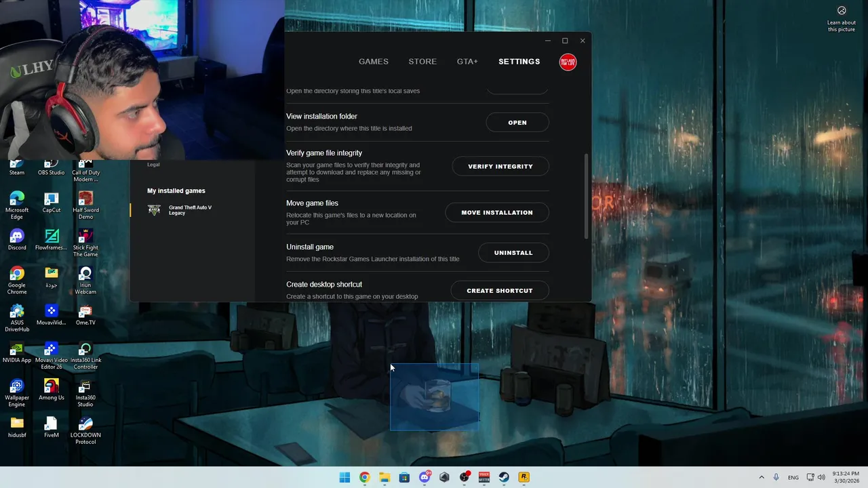The image size is (868, 488).
Task: Click the ENG language indicator
Action: [x=793, y=478]
